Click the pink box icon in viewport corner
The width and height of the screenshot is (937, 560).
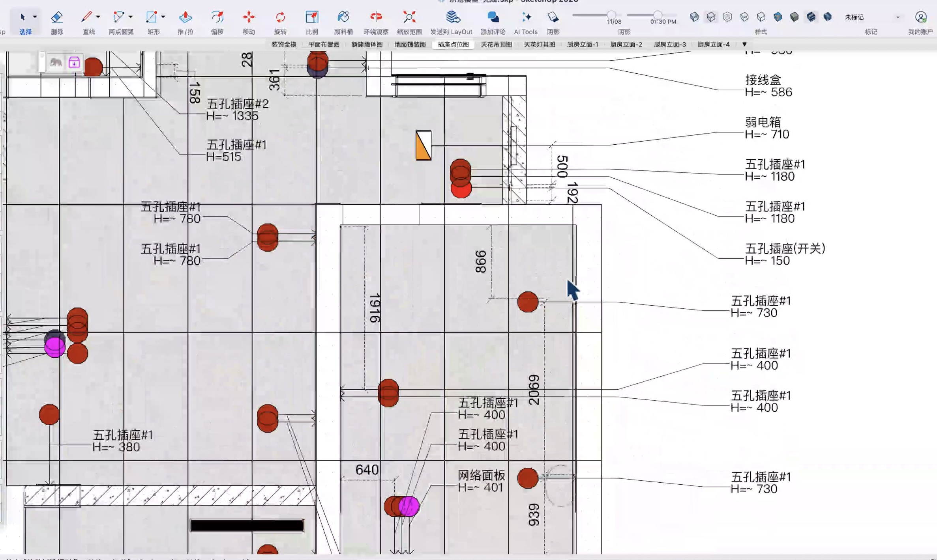pyautogui.click(x=74, y=62)
